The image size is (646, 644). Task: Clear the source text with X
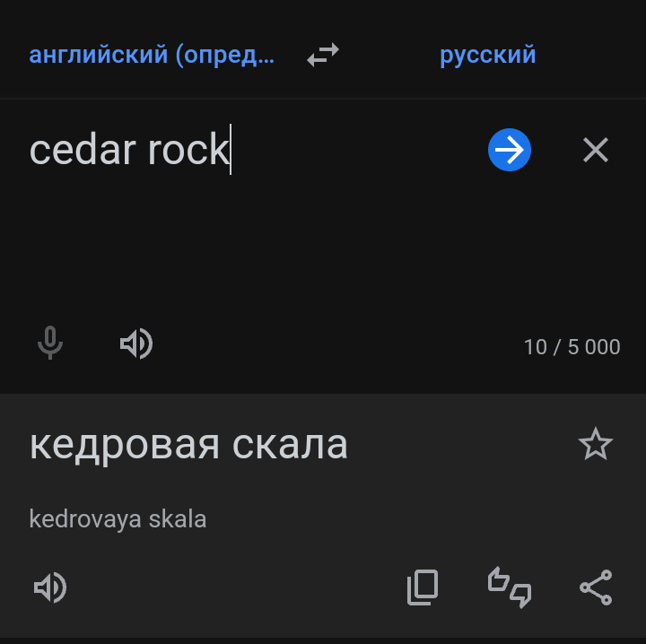(x=596, y=150)
